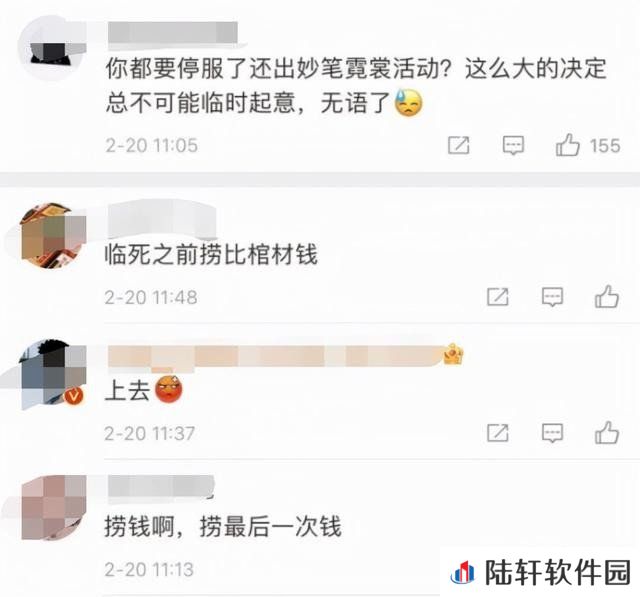Image resolution: width=640 pixels, height=597 pixels.
Task: Reply to the 2-20 11:37 comment
Action: [552, 433]
